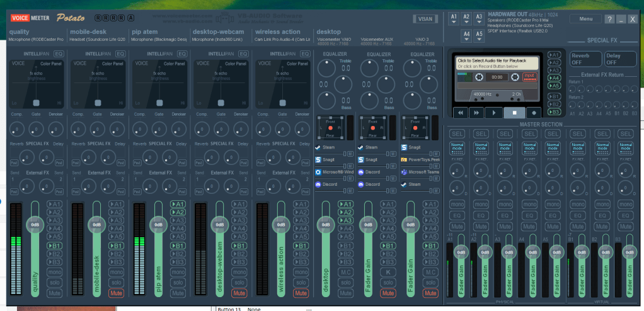Click the red 'input' icon on the cassette
Viewport: 644px width, 311px height.
[x=529, y=77]
